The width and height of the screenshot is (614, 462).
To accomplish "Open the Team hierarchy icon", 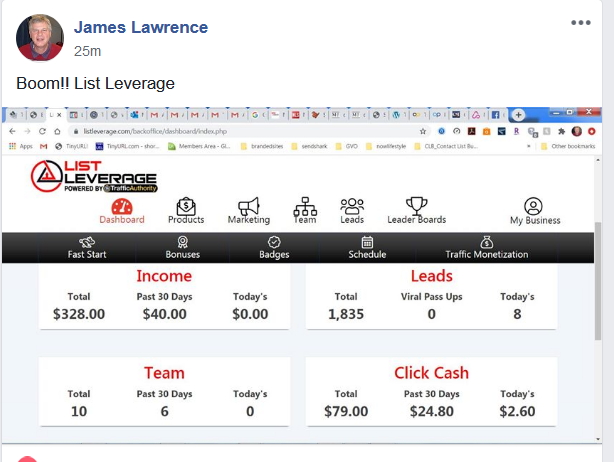I will click(x=305, y=206).
